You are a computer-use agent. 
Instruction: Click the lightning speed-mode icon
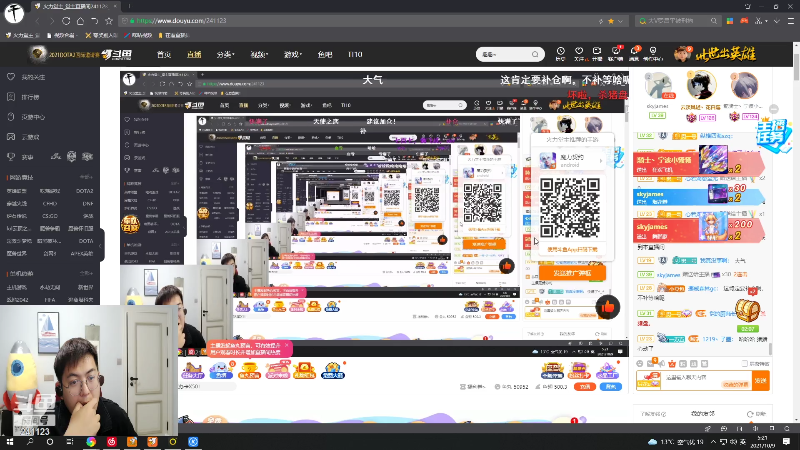601,21
